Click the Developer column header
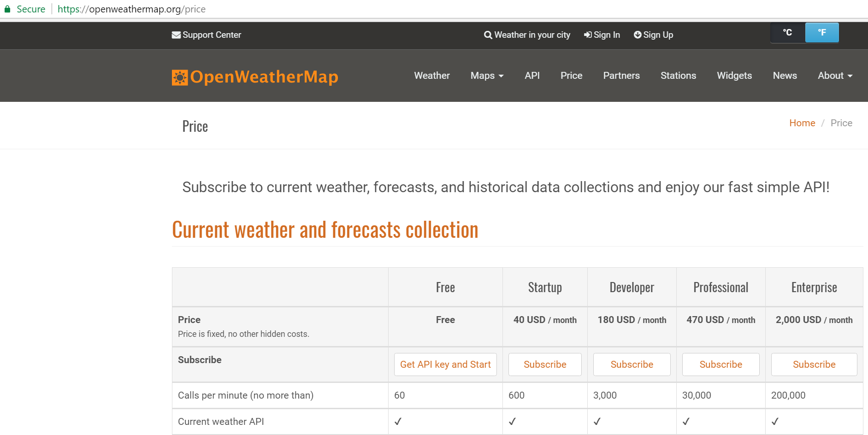The width and height of the screenshot is (868, 435). coord(632,288)
